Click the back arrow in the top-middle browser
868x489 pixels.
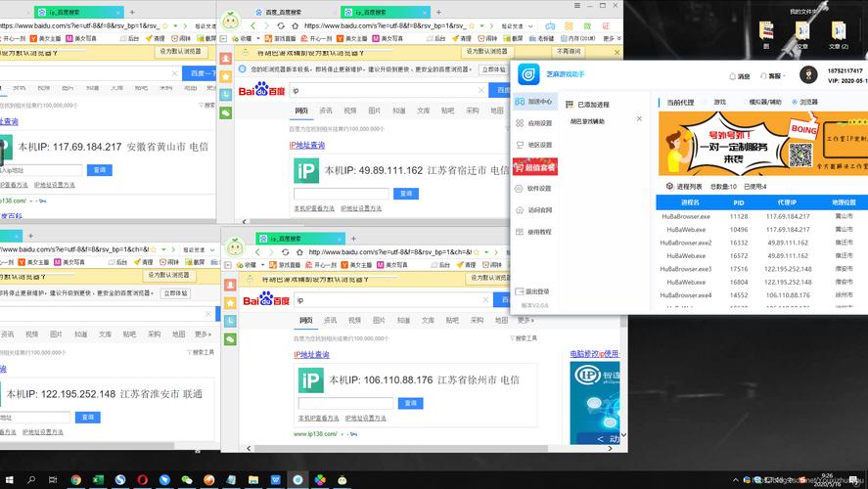[x=253, y=25]
